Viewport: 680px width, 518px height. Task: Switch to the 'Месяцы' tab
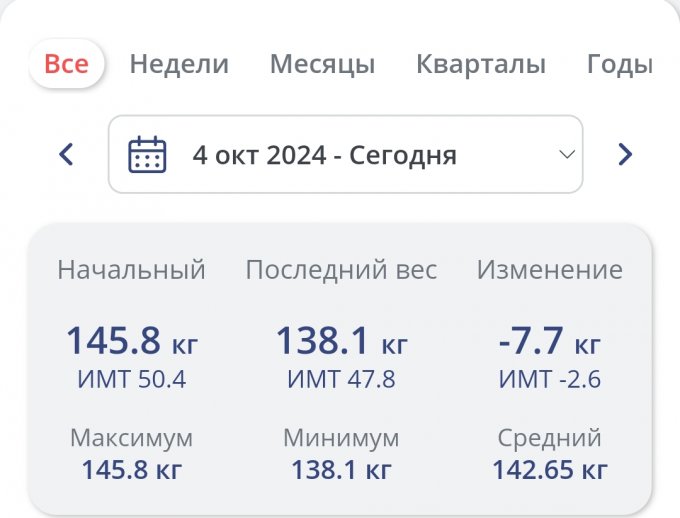point(322,65)
